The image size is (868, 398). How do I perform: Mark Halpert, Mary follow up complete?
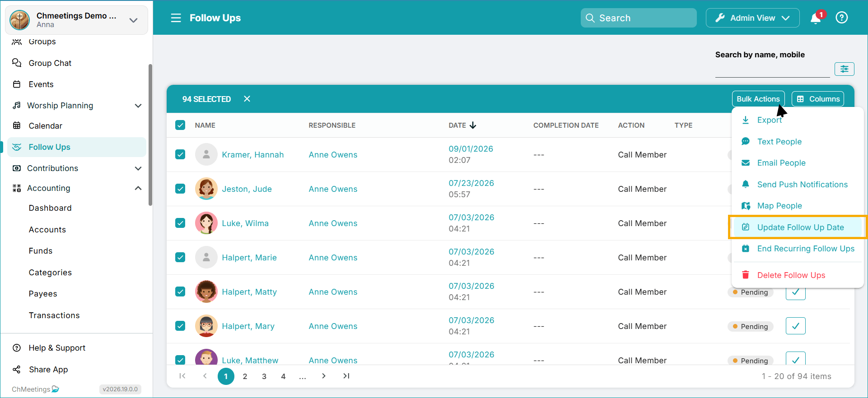click(x=795, y=326)
